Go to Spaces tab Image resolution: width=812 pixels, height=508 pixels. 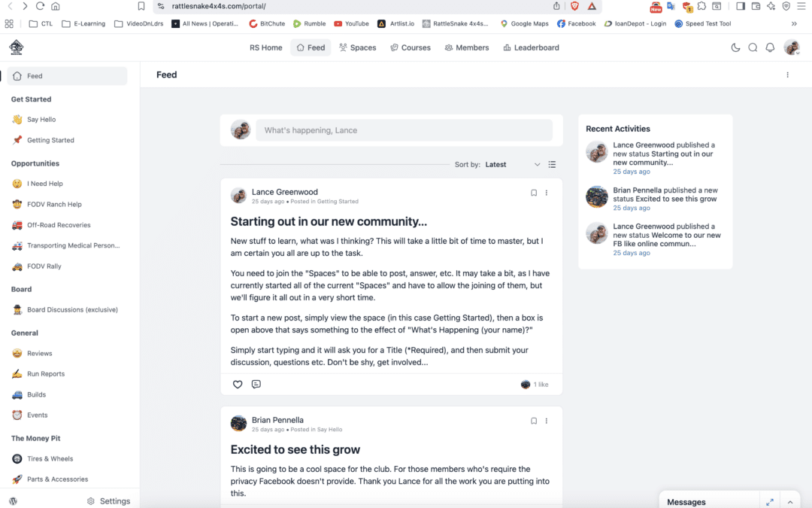[357, 47]
